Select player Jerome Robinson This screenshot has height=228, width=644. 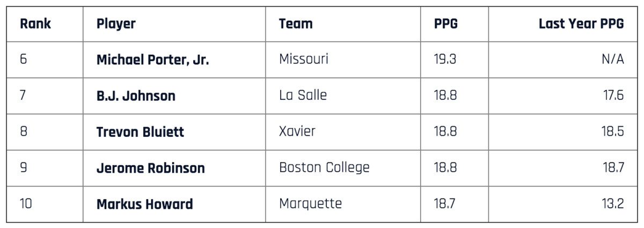pyautogui.click(x=150, y=168)
